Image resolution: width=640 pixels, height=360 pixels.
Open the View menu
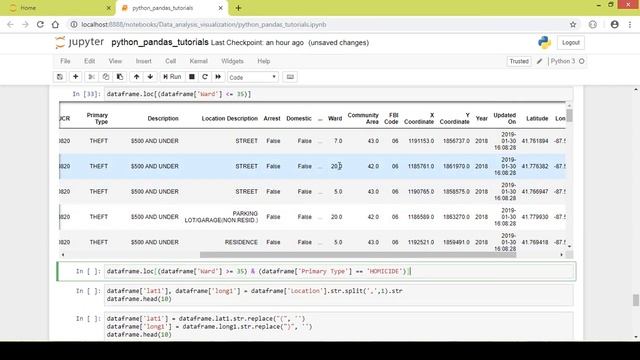[x=115, y=61]
